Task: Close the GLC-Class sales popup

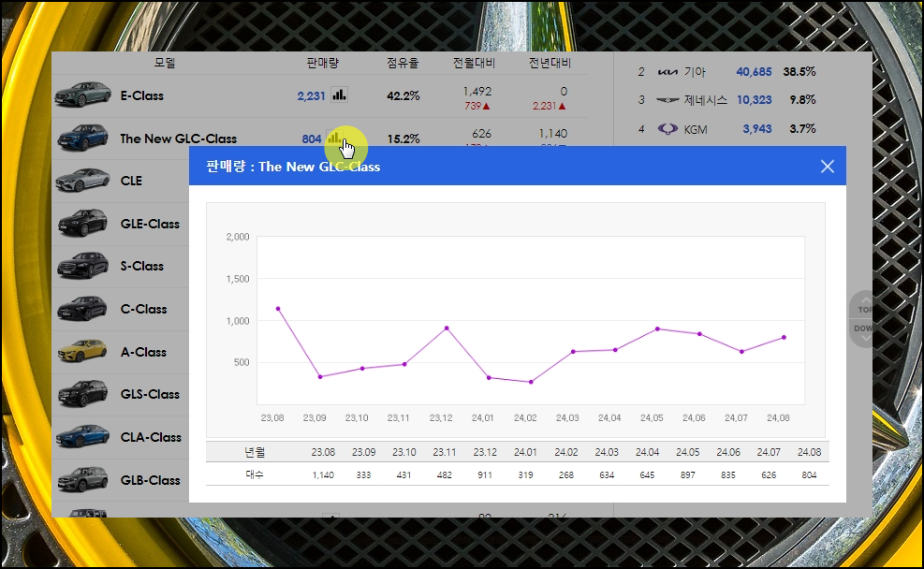Action: pyautogui.click(x=828, y=167)
